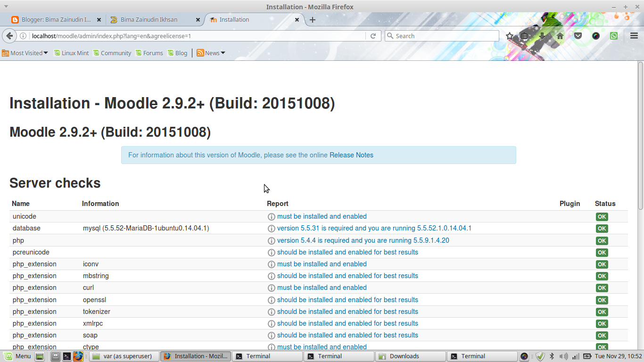Open the sound volume tray icon
The height and width of the screenshot is (362, 644).
pyautogui.click(x=563, y=356)
